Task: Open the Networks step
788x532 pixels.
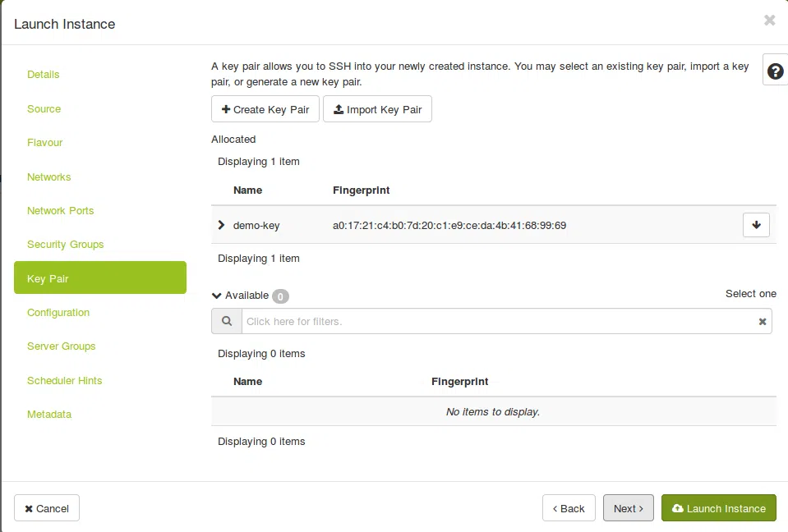Action: pos(49,177)
